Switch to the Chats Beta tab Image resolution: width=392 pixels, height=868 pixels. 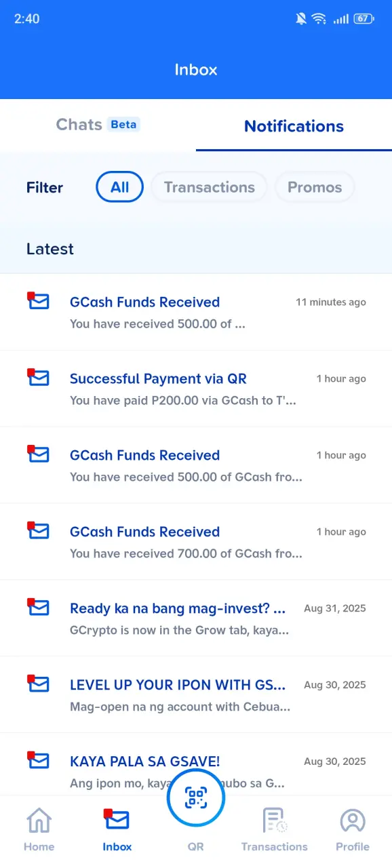point(98,125)
